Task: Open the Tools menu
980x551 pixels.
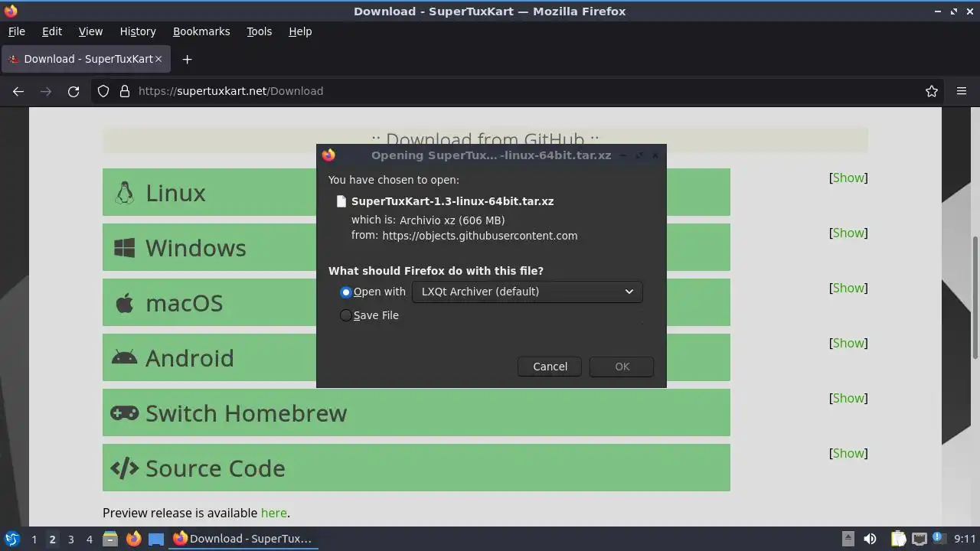Action: (259, 31)
